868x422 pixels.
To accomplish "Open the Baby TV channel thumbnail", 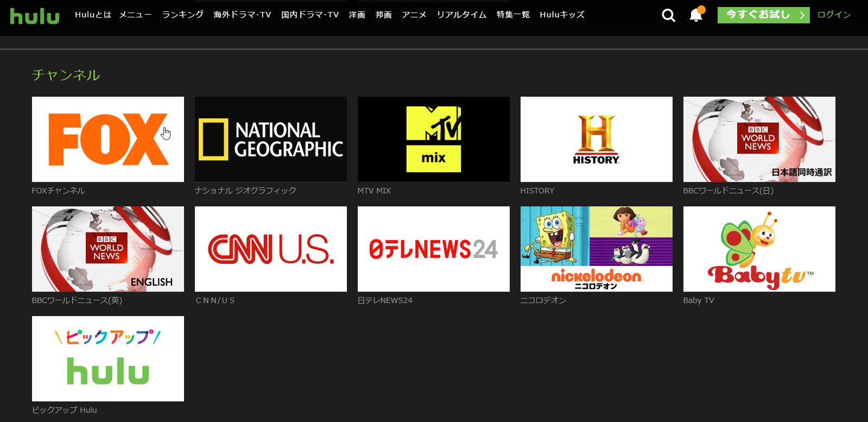I will pos(759,249).
